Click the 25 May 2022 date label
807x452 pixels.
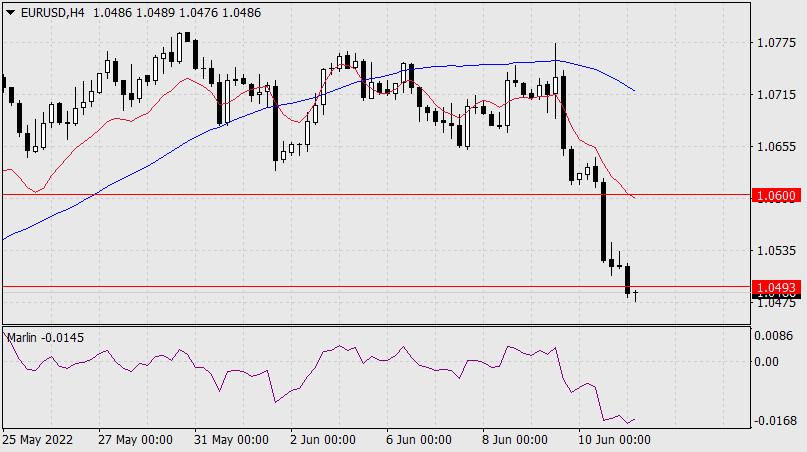click(38, 440)
